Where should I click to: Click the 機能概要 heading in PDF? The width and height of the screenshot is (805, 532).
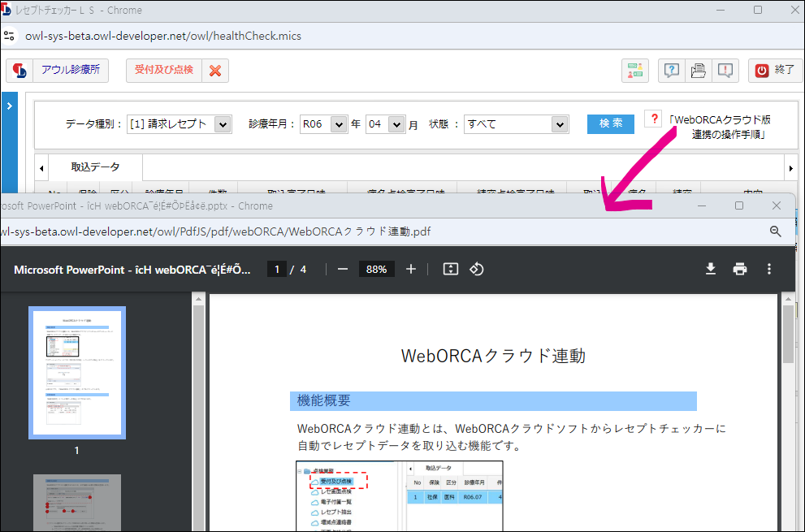coord(324,400)
